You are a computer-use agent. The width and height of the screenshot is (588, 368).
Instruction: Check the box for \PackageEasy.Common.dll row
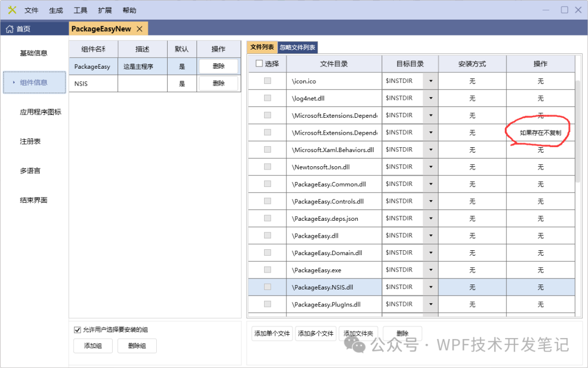click(267, 184)
